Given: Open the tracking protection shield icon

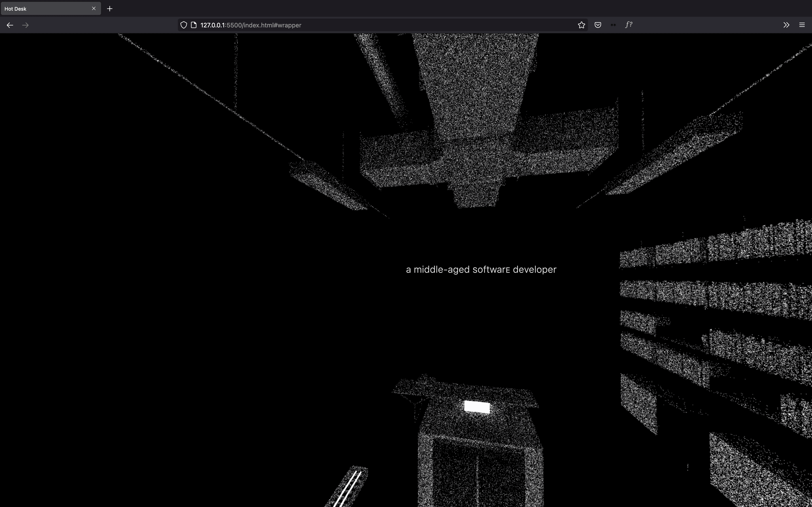Looking at the screenshot, I should pos(184,25).
